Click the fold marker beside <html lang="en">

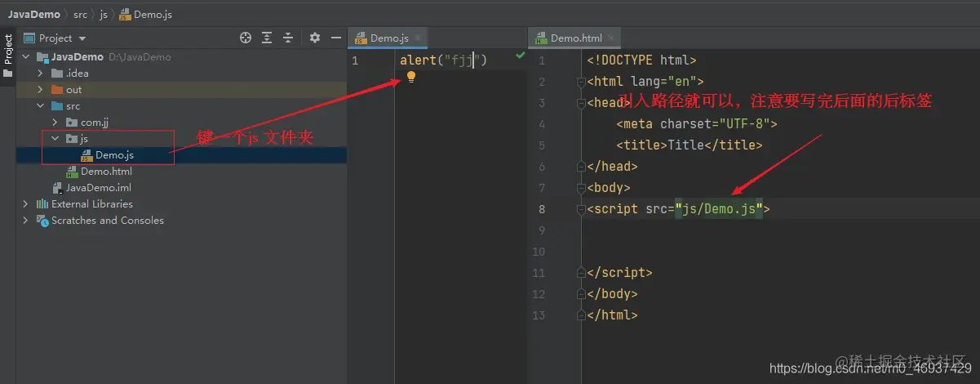pyautogui.click(x=581, y=82)
